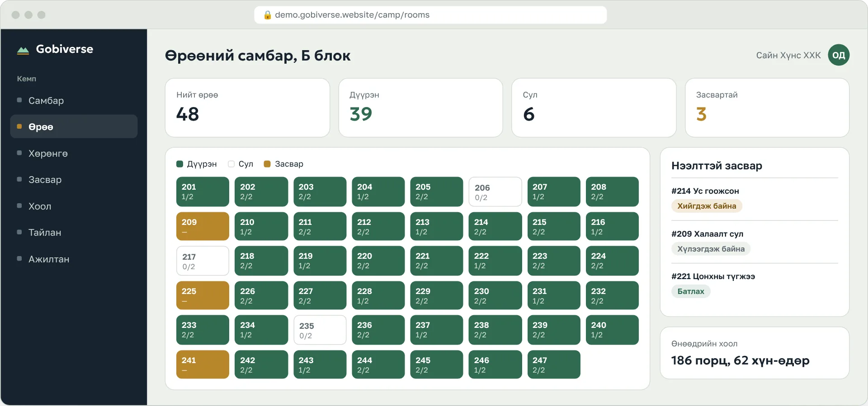Image resolution: width=868 pixels, height=406 pixels.
Task: Select the green Дүүрэн legend swatch
Action: (x=179, y=164)
